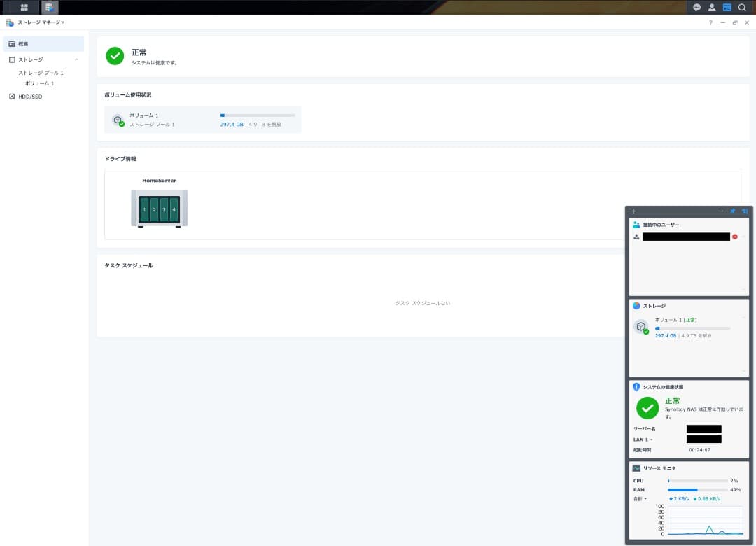Select ストレージ プール 1 in the sidebar

click(x=41, y=72)
